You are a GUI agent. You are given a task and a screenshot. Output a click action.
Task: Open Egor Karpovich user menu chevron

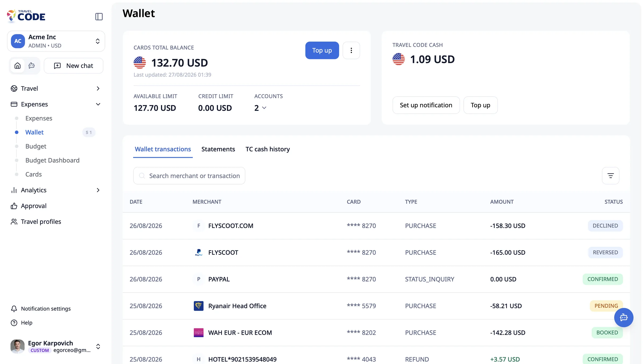[98, 347]
